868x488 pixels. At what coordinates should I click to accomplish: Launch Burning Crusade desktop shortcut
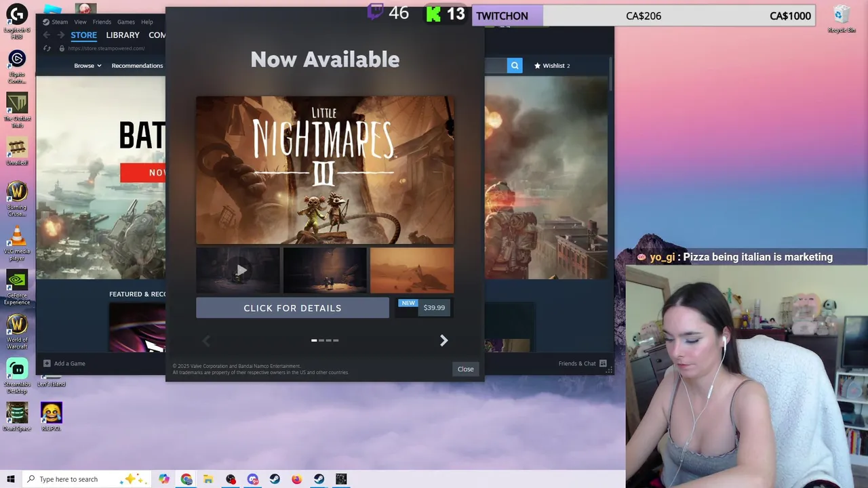16,199
